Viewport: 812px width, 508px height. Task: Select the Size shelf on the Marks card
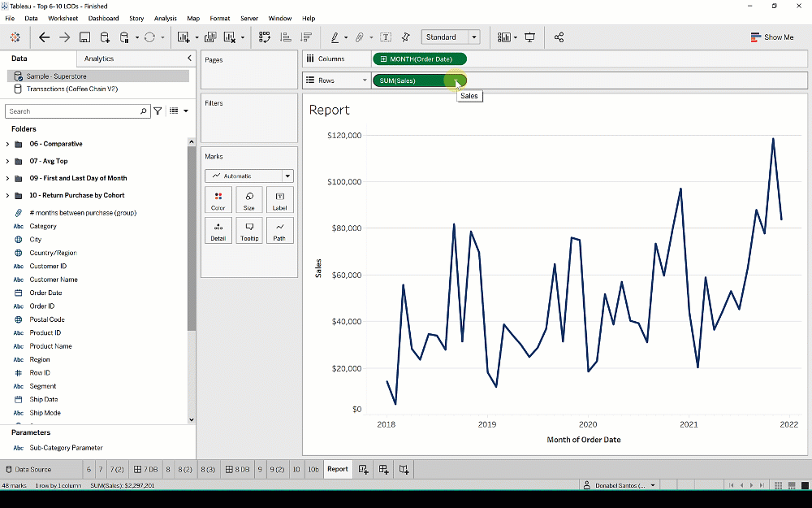click(x=248, y=199)
